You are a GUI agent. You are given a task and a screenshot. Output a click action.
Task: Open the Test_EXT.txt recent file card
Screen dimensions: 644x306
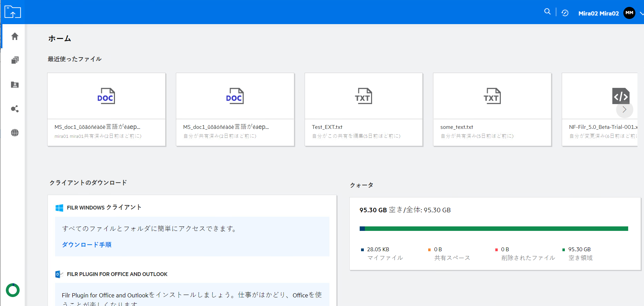click(x=363, y=109)
